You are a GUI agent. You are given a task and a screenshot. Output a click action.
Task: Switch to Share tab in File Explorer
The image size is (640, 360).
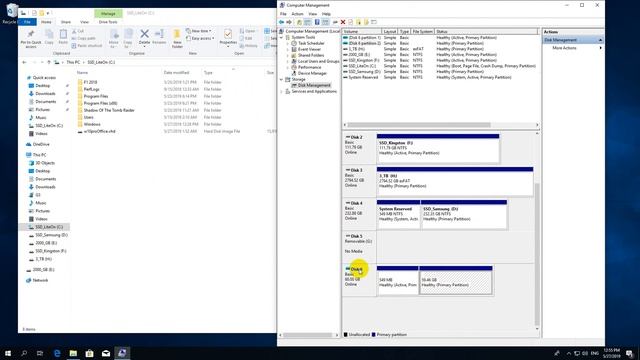66,22
